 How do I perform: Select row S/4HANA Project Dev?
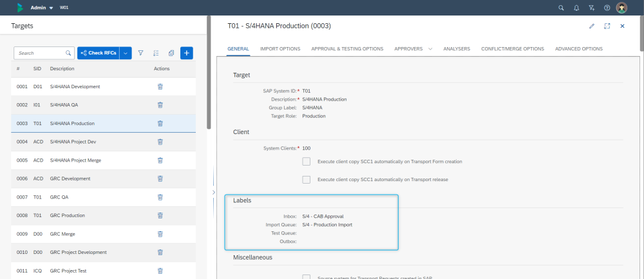coord(104,142)
